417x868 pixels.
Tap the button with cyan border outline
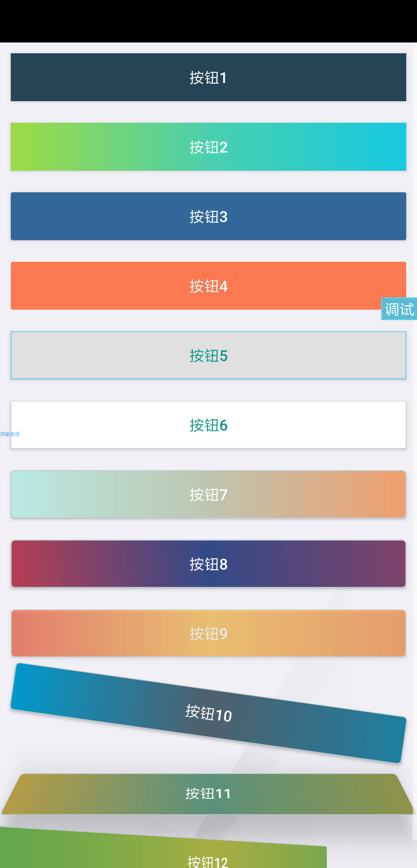pos(208,355)
